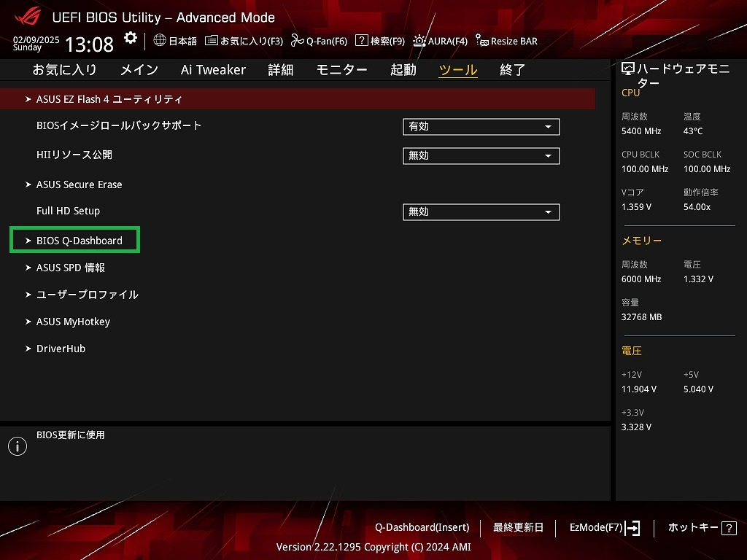Click the memory voltage 1.332 V value
The height and width of the screenshot is (560, 747).
point(698,279)
